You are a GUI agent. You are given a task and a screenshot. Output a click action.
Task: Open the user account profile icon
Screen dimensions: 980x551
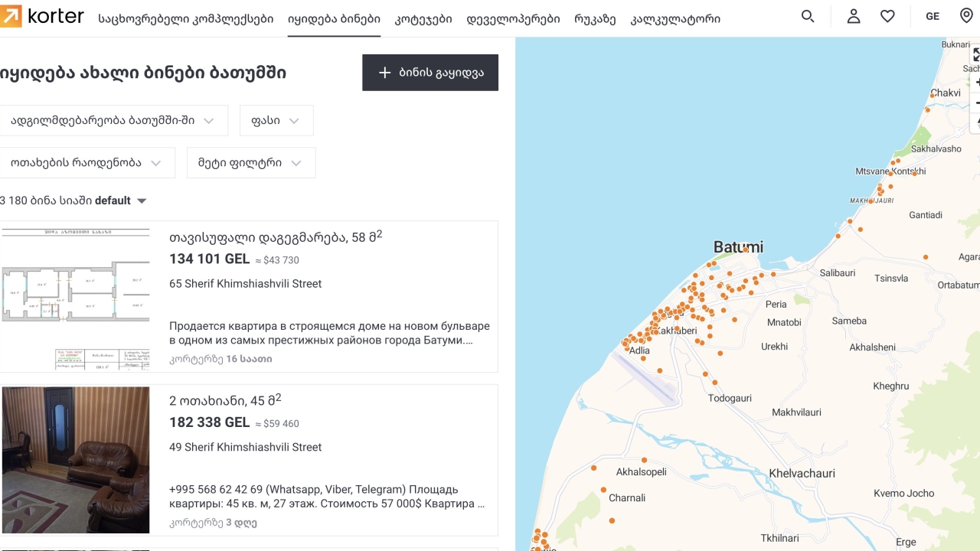[x=854, y=16]
